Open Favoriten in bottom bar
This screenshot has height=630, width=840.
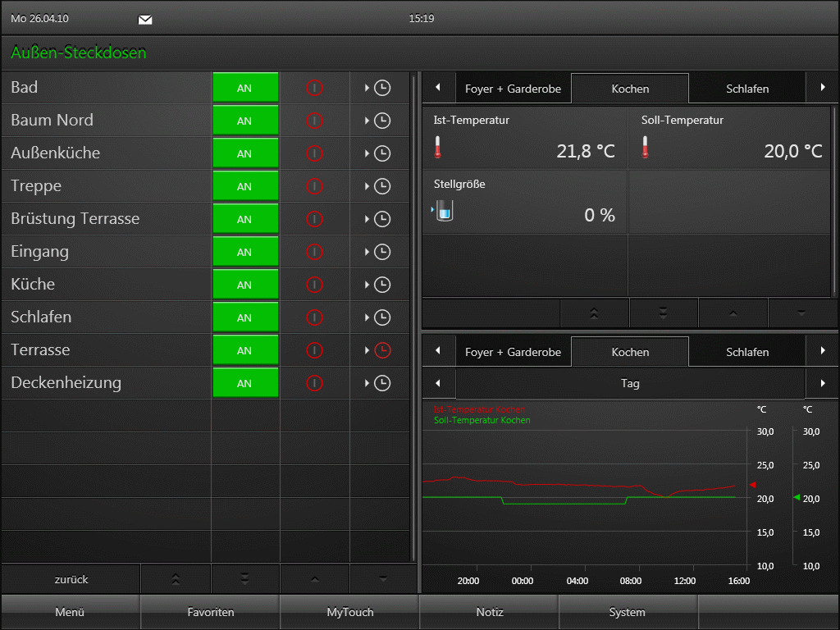[x=210, y=612]
